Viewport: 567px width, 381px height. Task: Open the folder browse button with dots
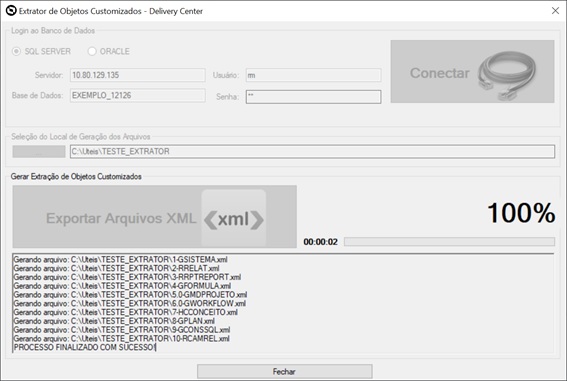pos(39,152)
